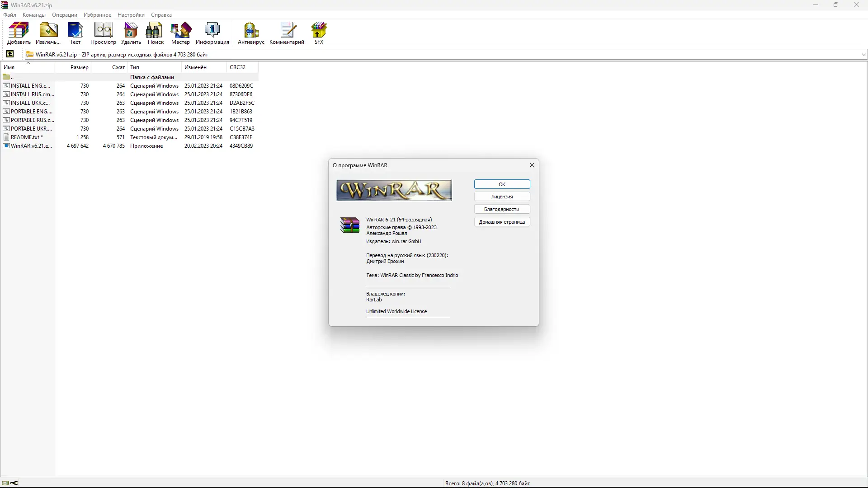Go up one folder level button
Image resolution: width=868 pixels, height=488 pixels.
[x=10, y=54]
